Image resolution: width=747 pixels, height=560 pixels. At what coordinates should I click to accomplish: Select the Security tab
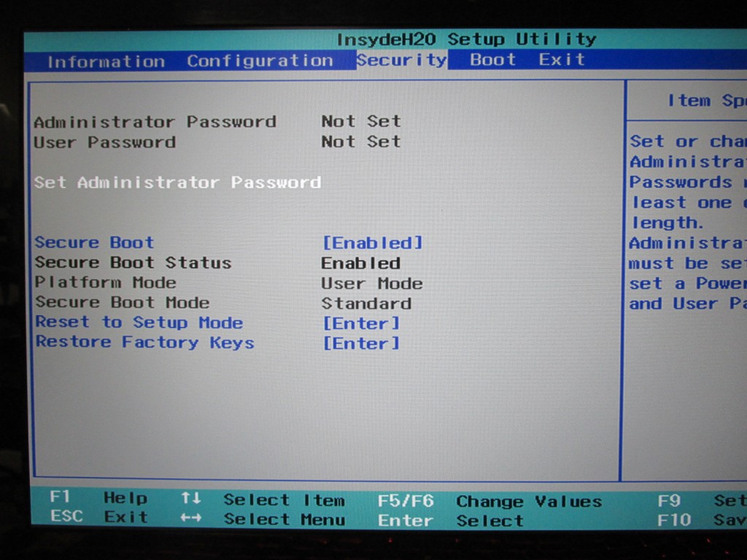(402, 61)
